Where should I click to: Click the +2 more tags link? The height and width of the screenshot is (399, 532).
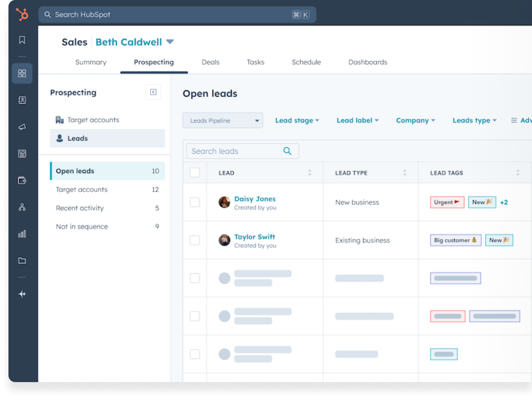point(504,202)
